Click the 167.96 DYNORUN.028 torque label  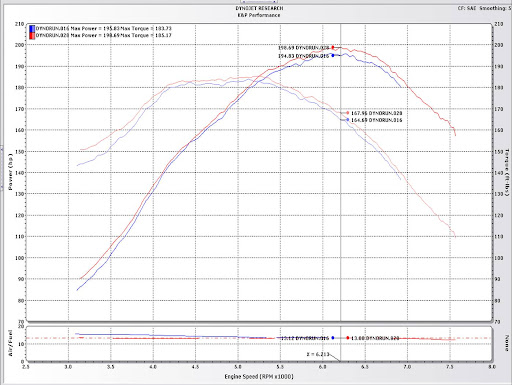(x=377, y=113)
